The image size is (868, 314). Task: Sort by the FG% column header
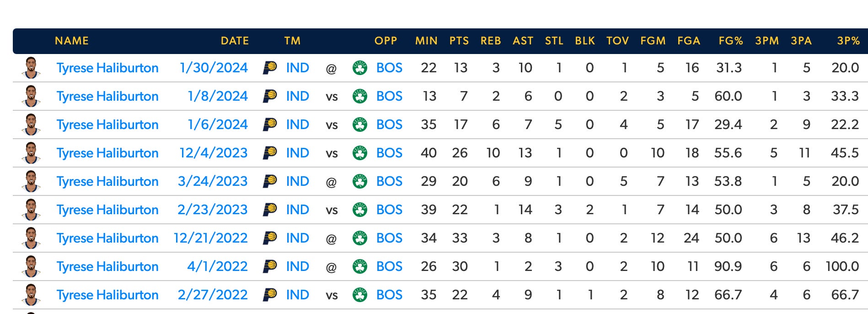[x=730, y=41]
